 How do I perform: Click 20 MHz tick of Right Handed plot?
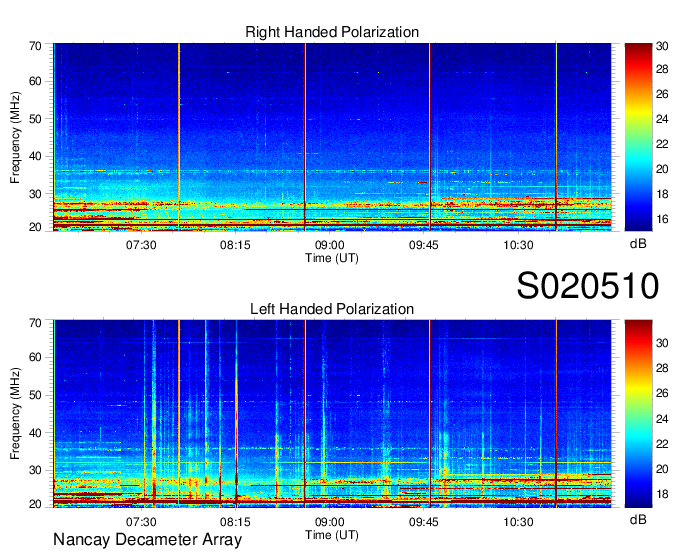tap(35, 227)
